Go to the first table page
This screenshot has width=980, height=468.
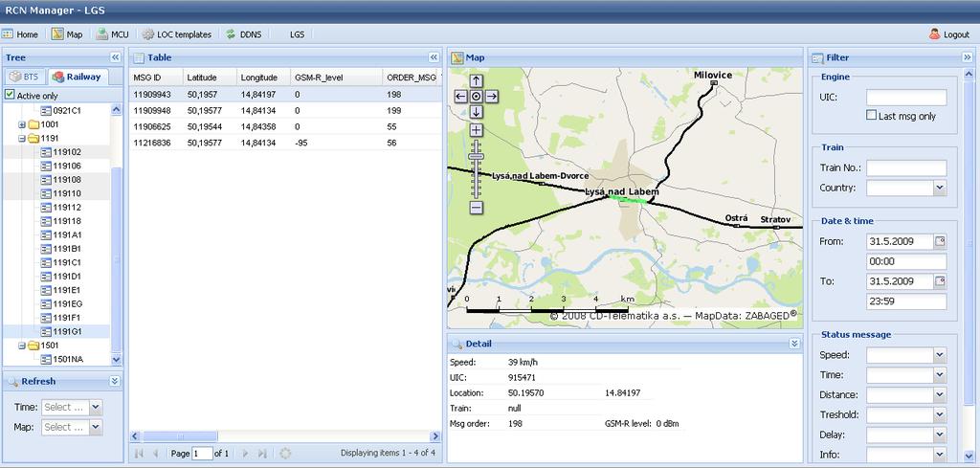139,453
